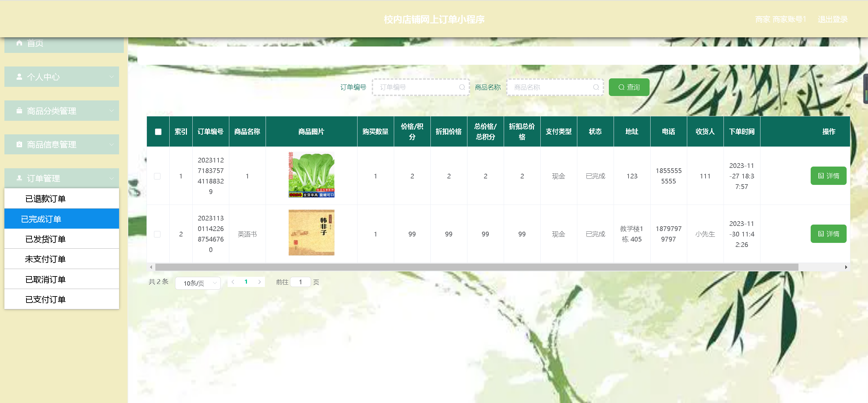Open the 未支付订单 menu item
The height and width of the screenshot is (403, 868).
click(x=45, y=259)
